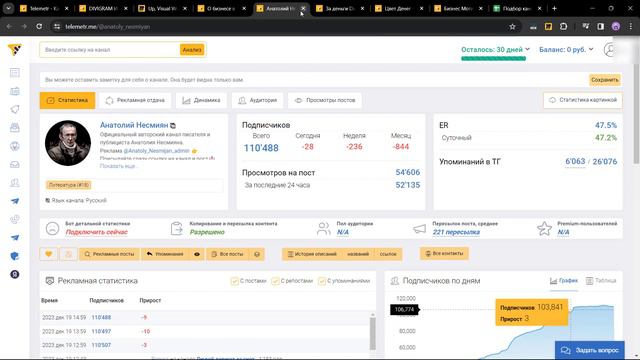Viewport: 640px width, 360px height.
Task: Click the Литература category tag
Action: (68, 185)
